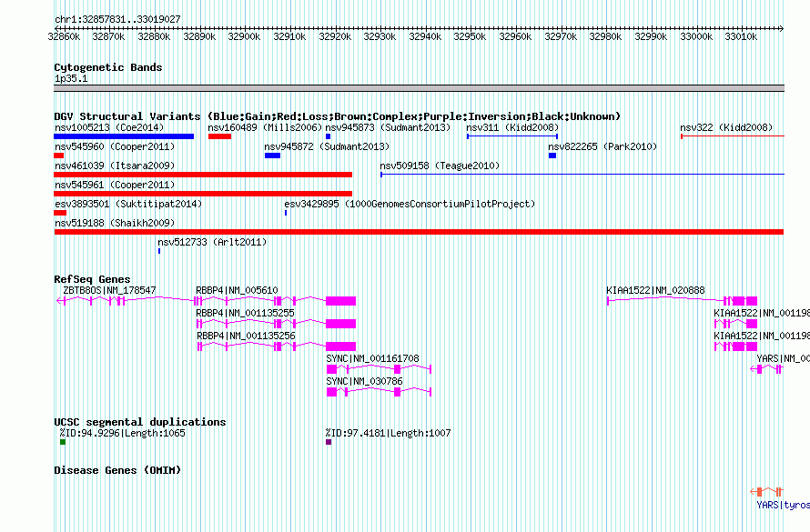Click the UCSC segmental duplications track title
This screenshot has height=532, width=810.
[x=140, y=422]
